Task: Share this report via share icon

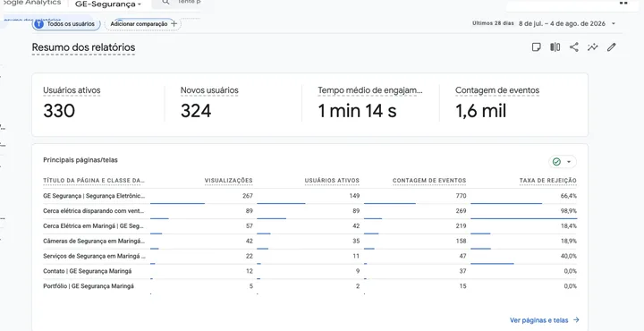Action: click(x=573, y=47)
